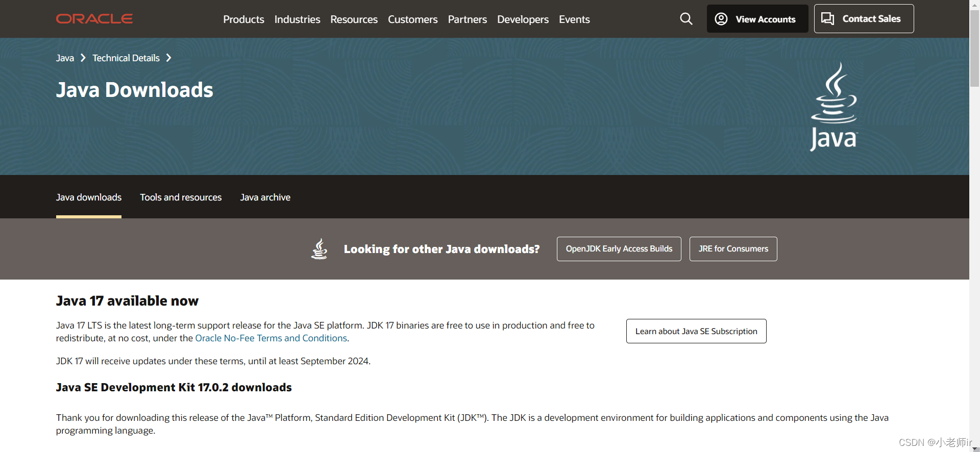Image resolution: width=980 pixels, height=452 pixels.
Task: Click the Java Downloads page heading
Action: point(135,90)
